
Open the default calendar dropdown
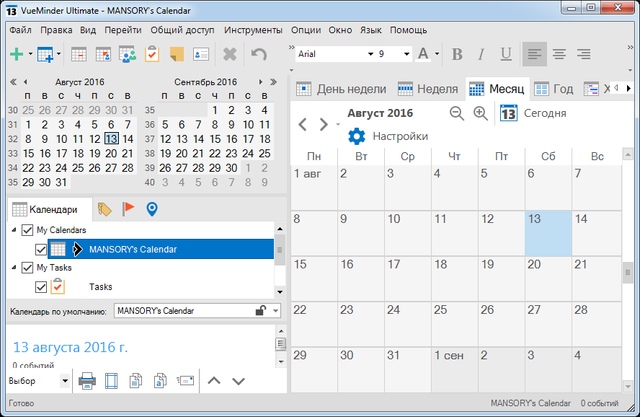(275, 311)
